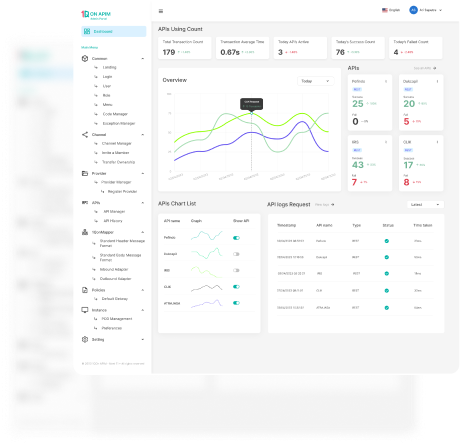Click the Time taken column header
Image resolution: width=461 pixels, height=445 pixels.
point(423,225)
